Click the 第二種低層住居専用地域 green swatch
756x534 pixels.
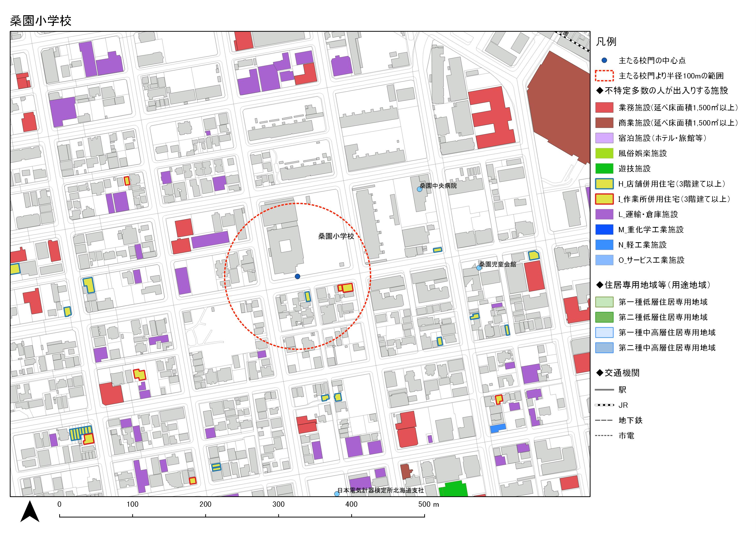(604, 317)
